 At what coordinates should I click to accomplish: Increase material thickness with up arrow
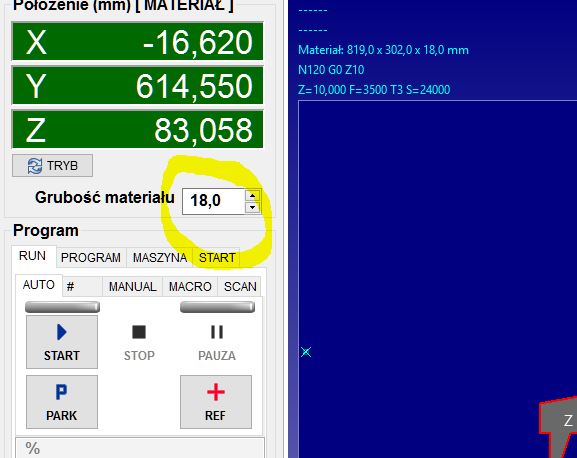(252, 195)
